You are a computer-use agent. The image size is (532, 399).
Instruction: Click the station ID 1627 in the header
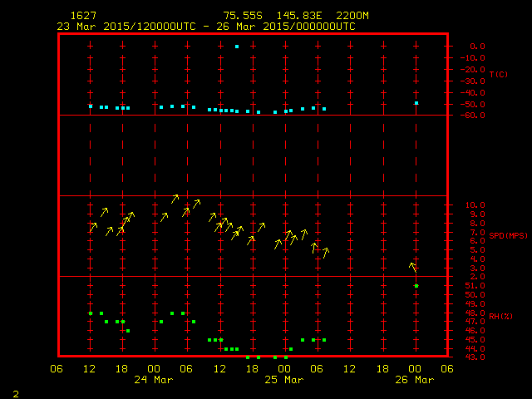(81, 16)
